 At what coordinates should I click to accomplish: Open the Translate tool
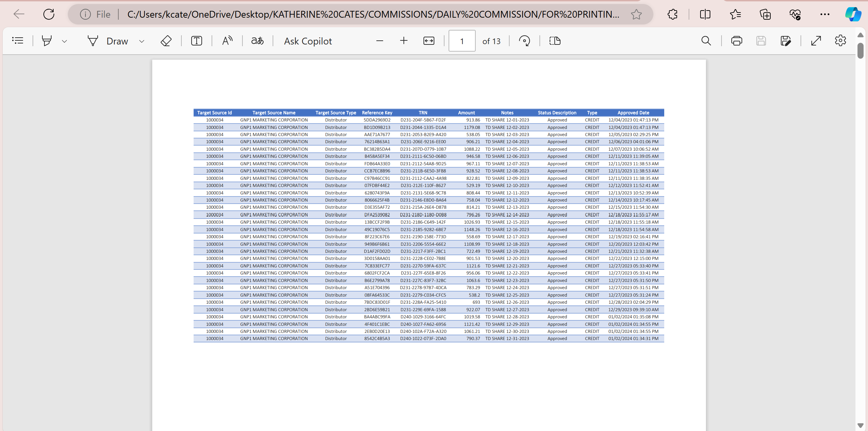coord(257,41)
